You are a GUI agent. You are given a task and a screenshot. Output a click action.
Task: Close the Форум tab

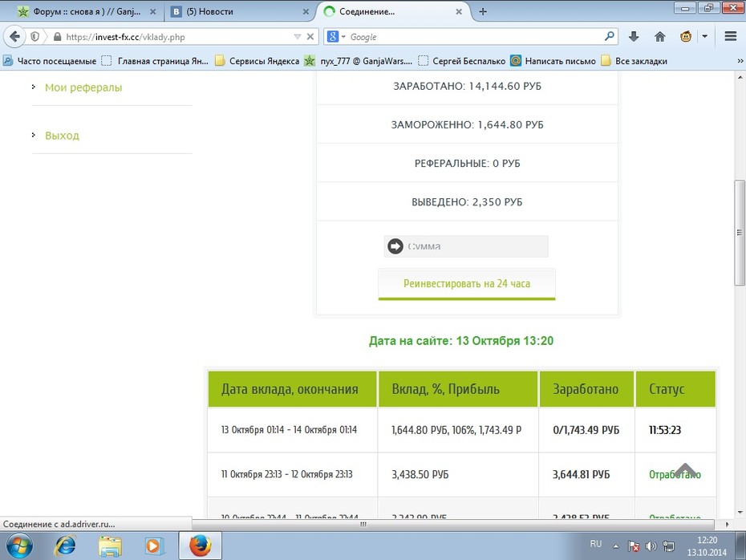(x=152, y=12)
